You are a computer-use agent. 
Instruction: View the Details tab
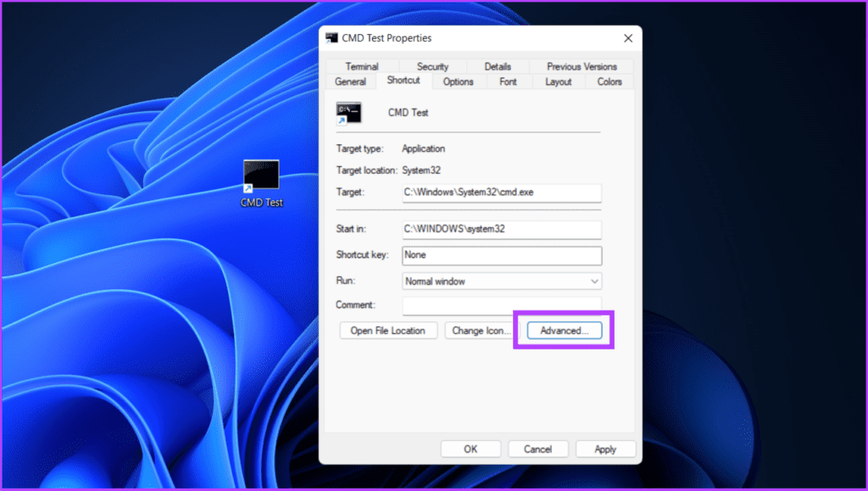pos(498,66)
